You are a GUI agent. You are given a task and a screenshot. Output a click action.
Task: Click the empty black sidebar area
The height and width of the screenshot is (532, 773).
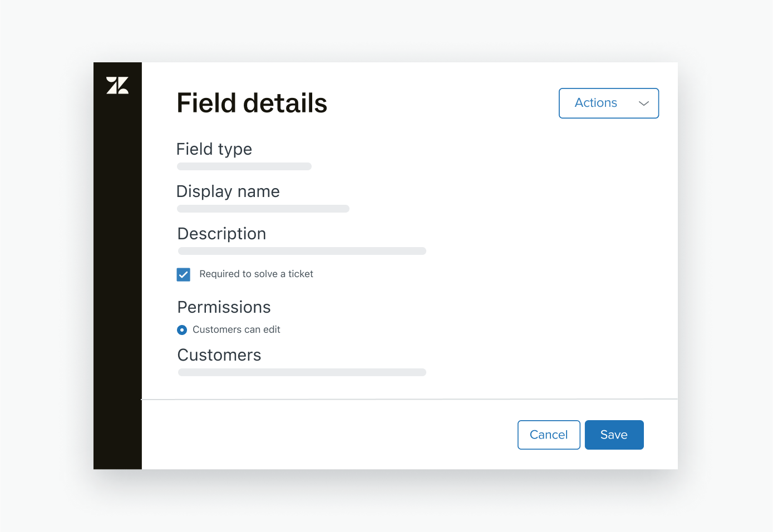point(117,278)
